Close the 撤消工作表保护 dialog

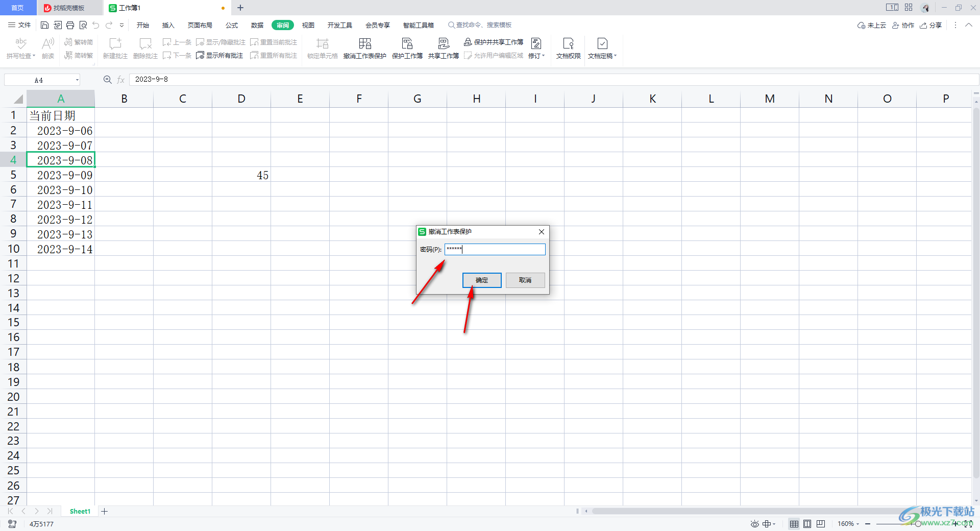[542, 232]
